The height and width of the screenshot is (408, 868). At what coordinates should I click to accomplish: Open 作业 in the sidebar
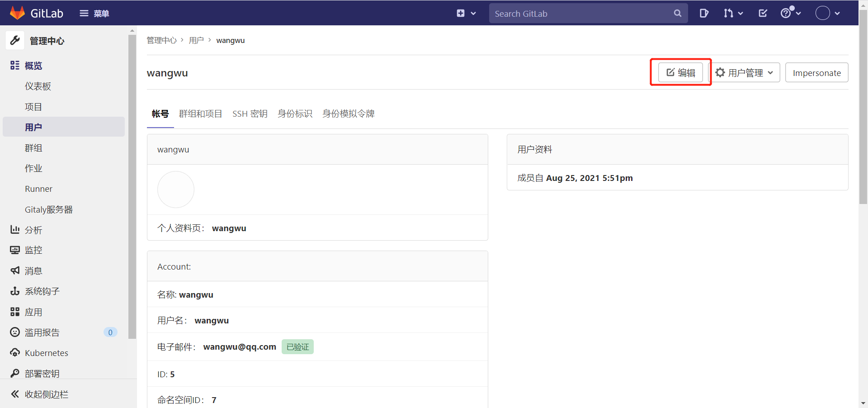point(33,168)
